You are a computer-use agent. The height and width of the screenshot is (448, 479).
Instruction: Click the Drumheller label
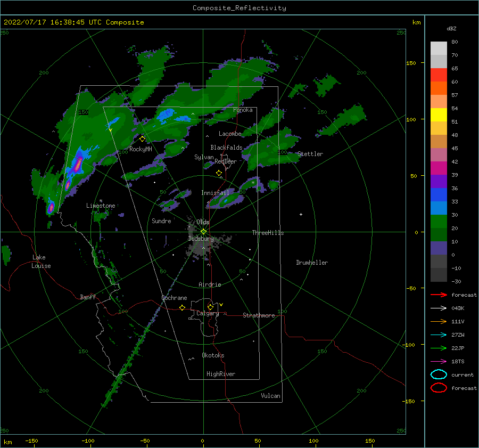[x=312, y=263]
